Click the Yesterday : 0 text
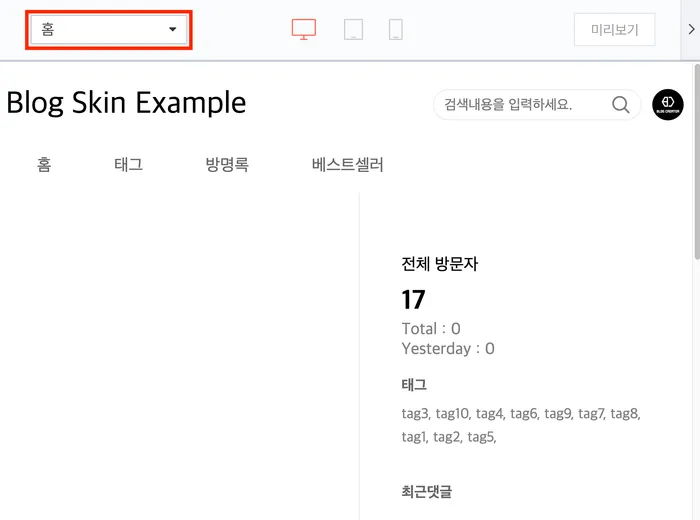700x520 pixels. point(448,349)
